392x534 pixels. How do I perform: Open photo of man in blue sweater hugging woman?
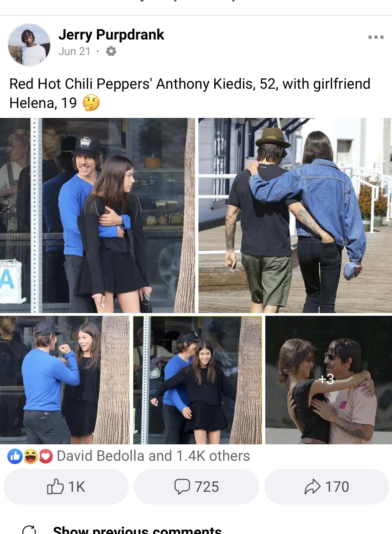point(97,215)
